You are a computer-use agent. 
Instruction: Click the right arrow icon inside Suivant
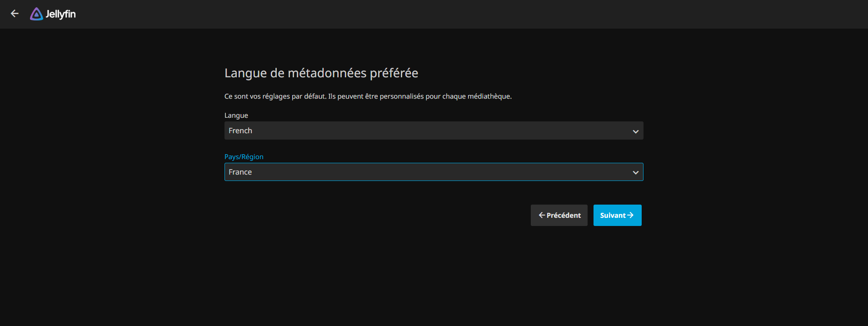point(630,215)
